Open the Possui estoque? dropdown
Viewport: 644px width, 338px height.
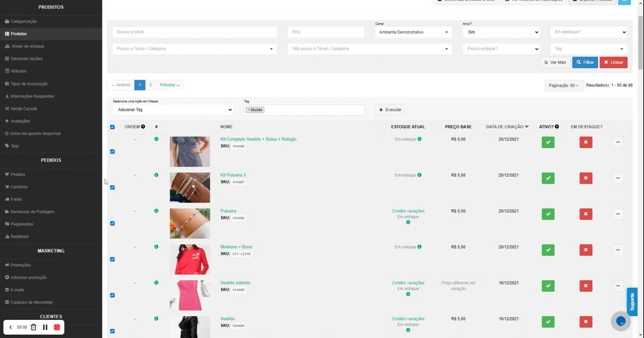[501, 49]
